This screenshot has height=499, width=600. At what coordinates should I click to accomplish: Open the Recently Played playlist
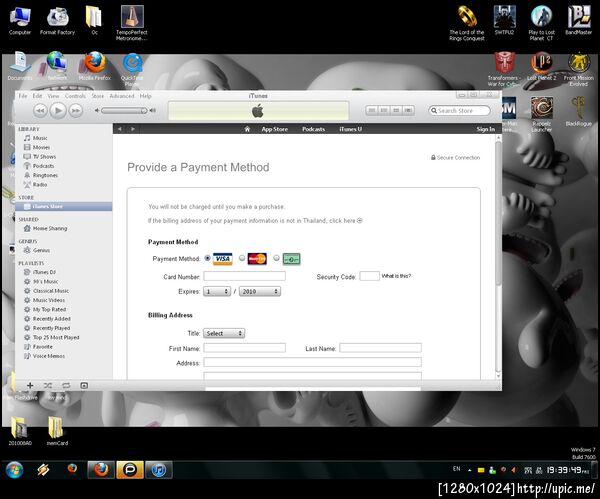(x=51, y=328)
